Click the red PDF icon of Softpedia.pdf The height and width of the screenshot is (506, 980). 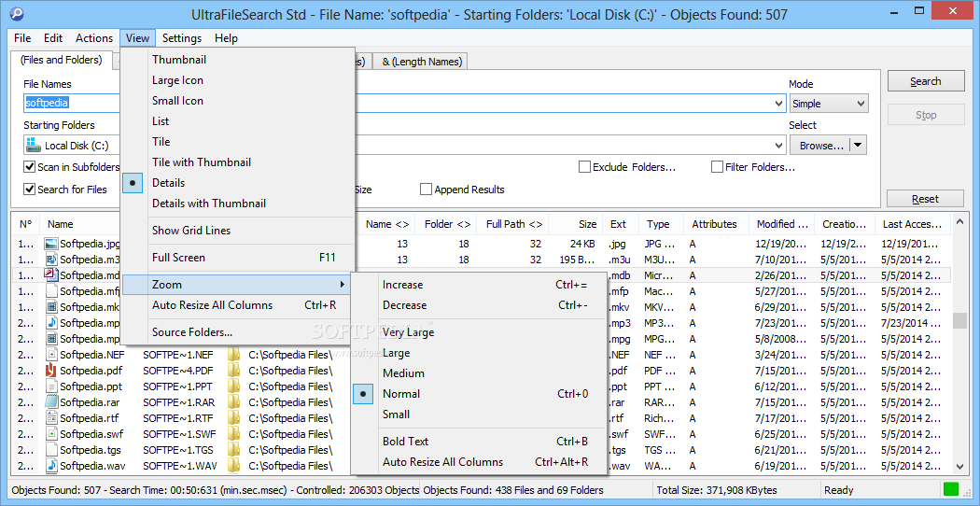51,371
